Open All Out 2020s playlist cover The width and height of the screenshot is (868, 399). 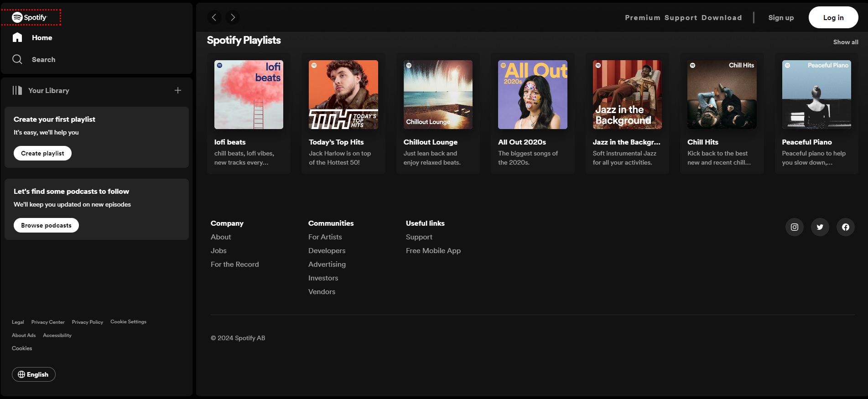(x=533, y=94)
